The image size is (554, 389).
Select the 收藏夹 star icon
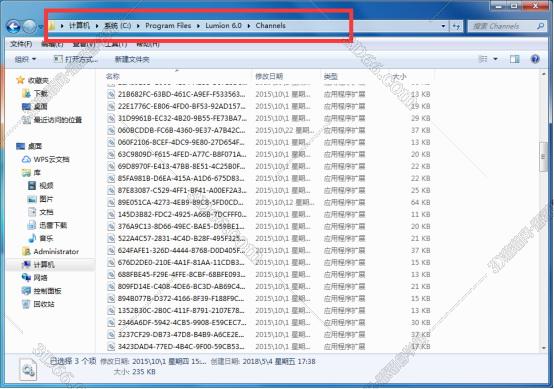20,80
